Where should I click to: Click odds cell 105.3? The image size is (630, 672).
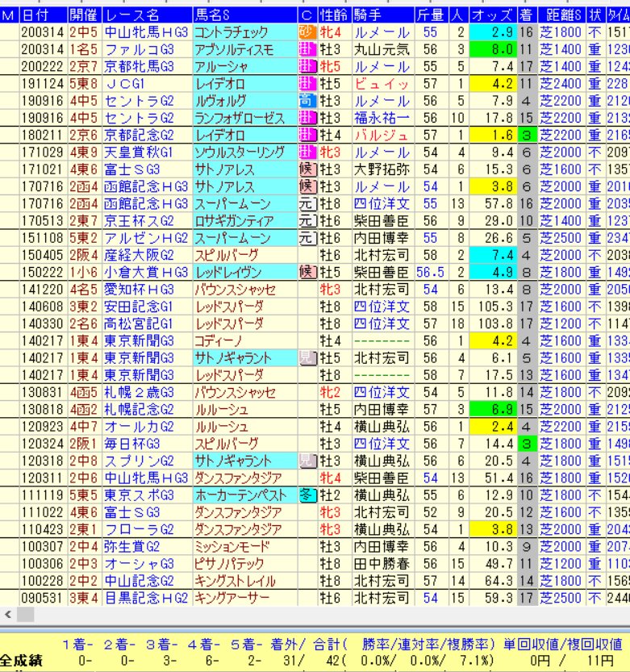coord(494,307)
